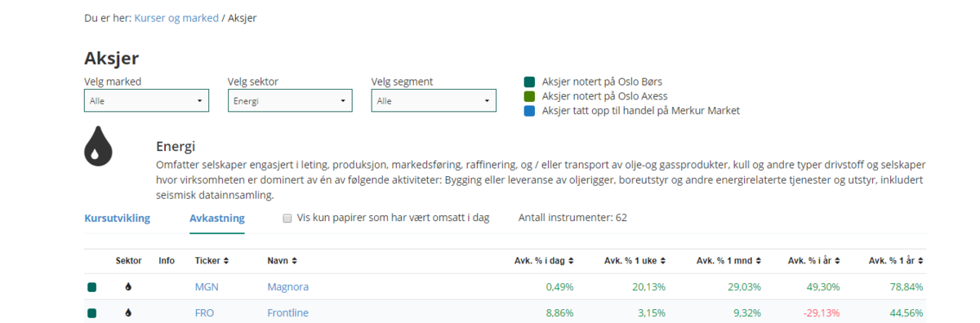This screenshot has width=980, height=323.
Task: Sort by Avk. % 1 uke column
Action: point(635,261)
